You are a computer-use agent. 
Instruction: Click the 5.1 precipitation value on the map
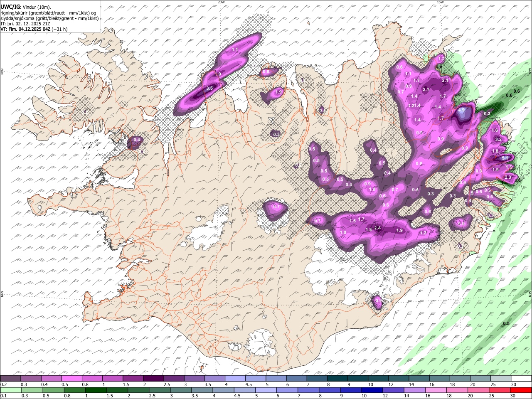pos(505,158)
